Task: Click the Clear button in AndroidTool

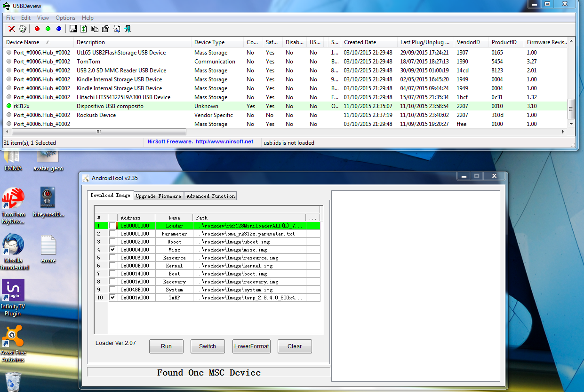Action: pyautogui.click(x=295, y=346)
